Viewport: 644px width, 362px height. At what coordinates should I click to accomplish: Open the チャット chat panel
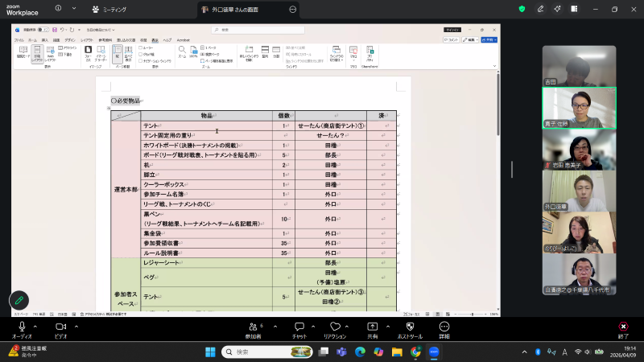pyautogui.click(x=298, y=326)
